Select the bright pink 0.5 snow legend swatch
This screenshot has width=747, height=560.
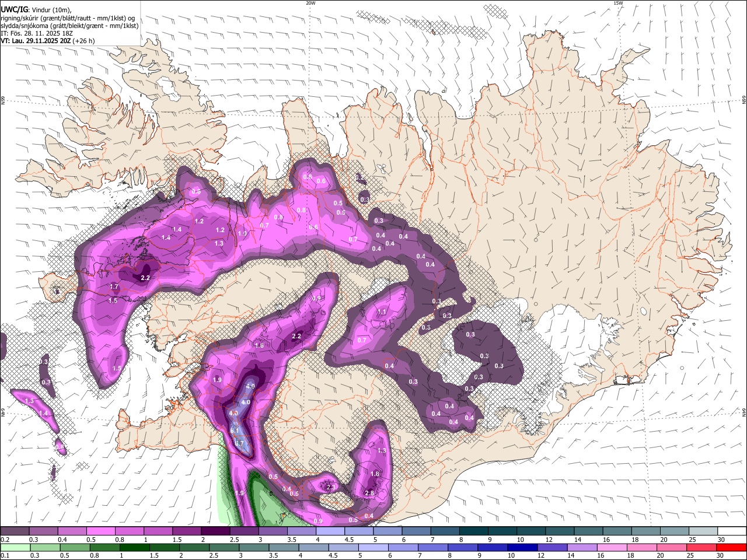point(100,531)
